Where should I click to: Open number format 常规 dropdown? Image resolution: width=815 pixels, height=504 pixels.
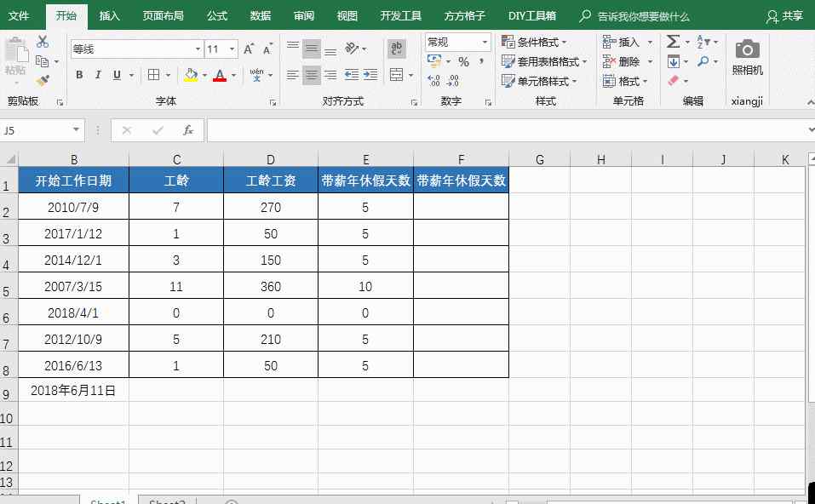point(485,42)
